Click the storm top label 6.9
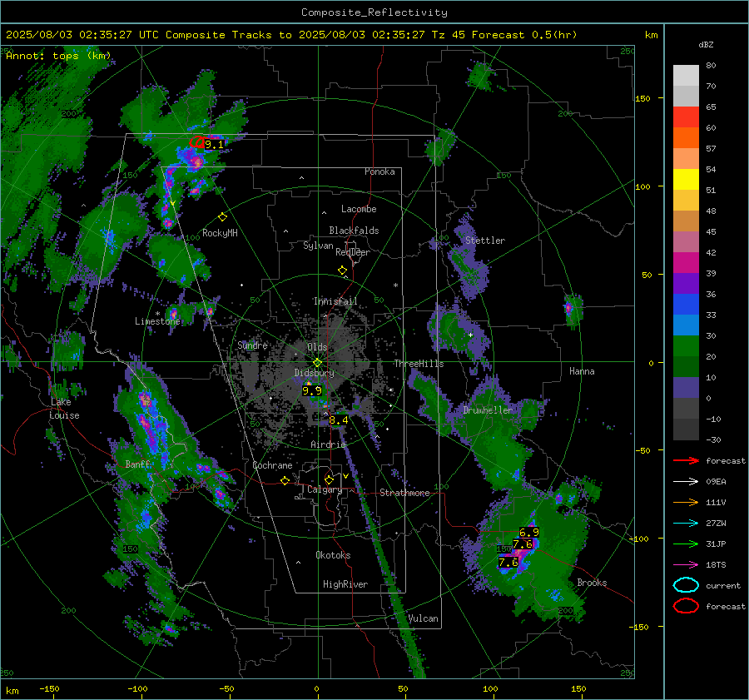Image resolution: width=749 pixels, height=700 pixels. coord(528,533)
